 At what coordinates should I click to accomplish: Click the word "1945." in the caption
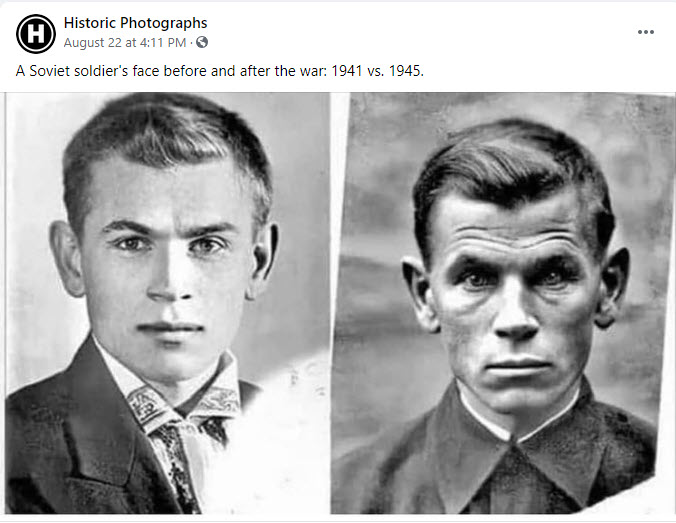click(406, 71)
